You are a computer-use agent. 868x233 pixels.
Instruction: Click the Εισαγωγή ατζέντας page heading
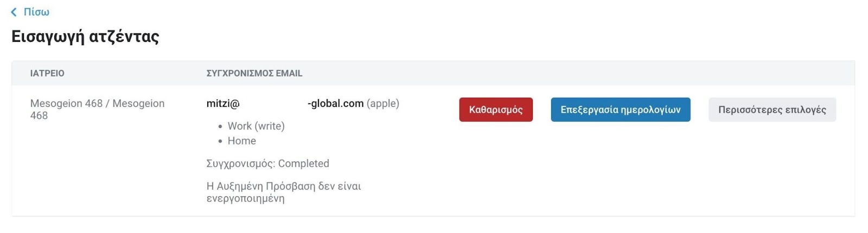(x=85, y=36)
